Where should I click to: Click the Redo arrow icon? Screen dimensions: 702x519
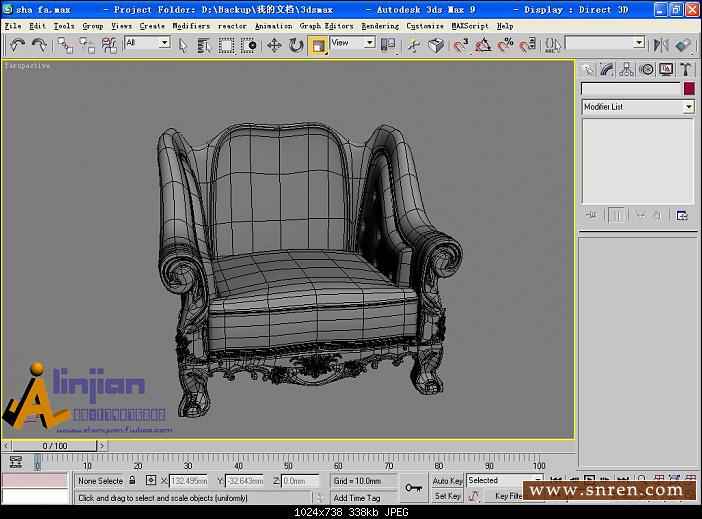pyautogui.click(x=39, y=45)
